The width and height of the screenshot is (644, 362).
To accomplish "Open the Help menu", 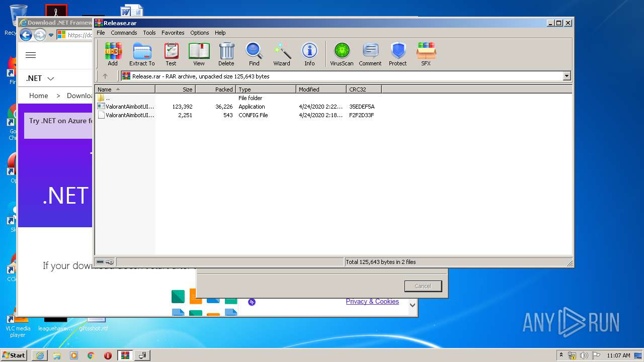I will click(220, 33).
